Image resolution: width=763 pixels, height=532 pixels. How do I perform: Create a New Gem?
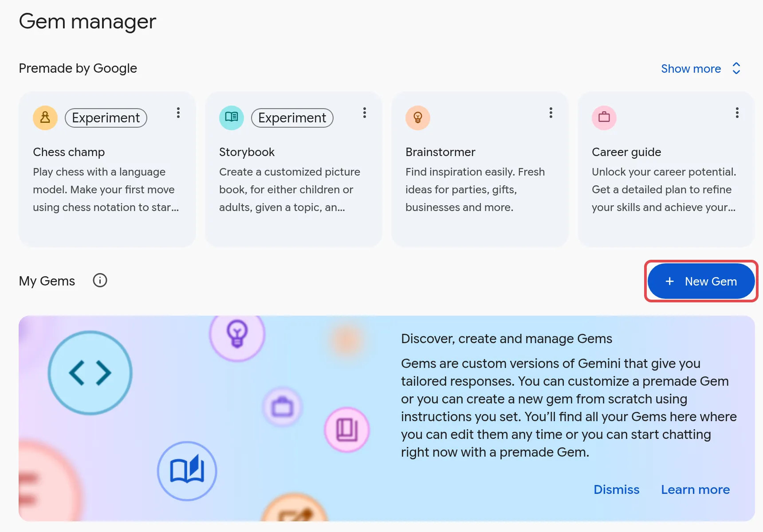coord(701,281)
